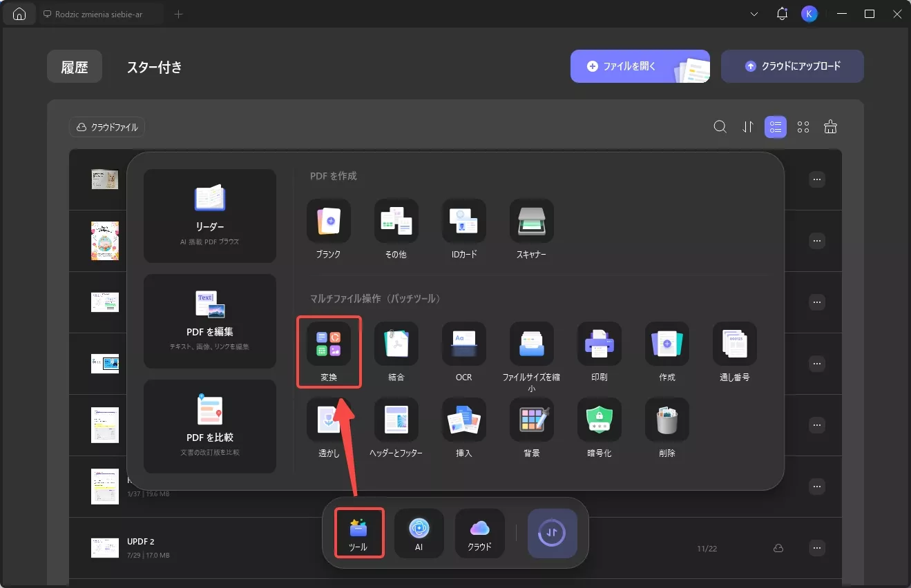911x588 pixels.
Task: Search the file list
Action: 720,127
